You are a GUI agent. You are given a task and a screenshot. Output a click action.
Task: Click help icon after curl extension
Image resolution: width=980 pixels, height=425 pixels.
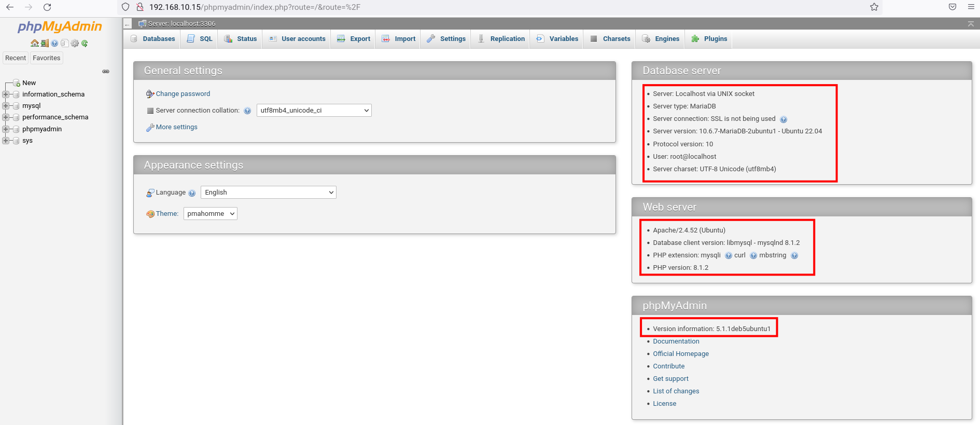point(753,255)
